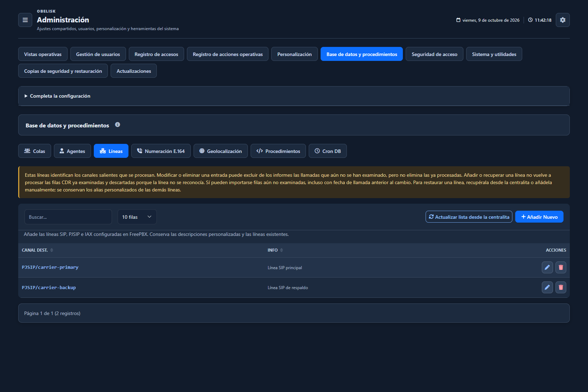Click PJSIP/carrier-backup channel text

(49, 287)
